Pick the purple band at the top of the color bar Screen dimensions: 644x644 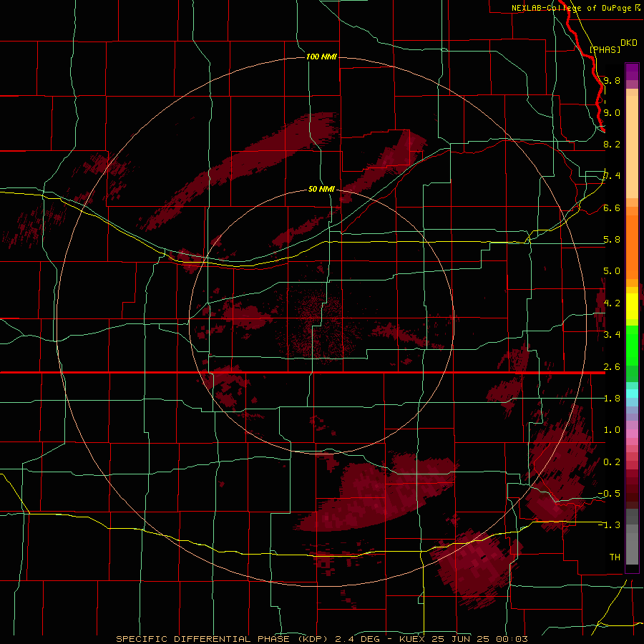[632, 72]
